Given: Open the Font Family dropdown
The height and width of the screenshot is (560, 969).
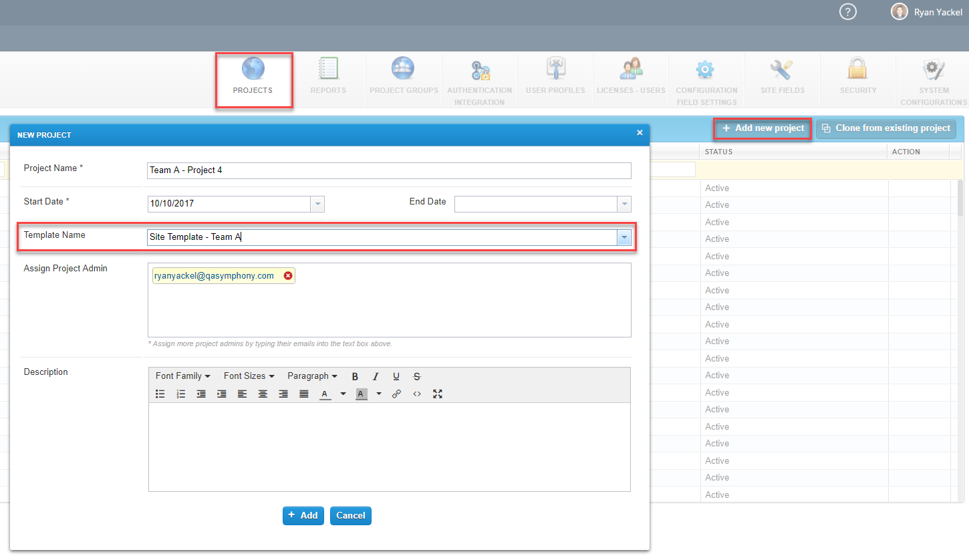Looking at the screenshot, I should (182, 376).
